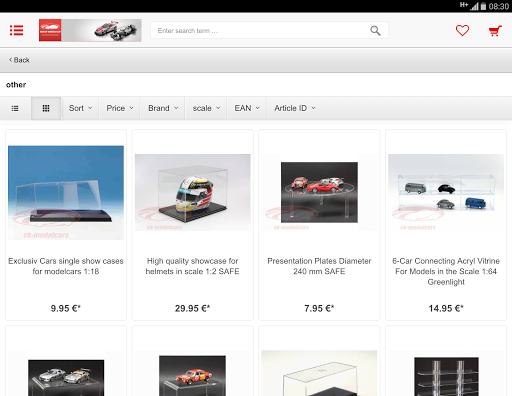Image resolution: width=512 pixels, height=396 pixels.
Task: Switch to grid view layout
Action: [x=46, y=108]
